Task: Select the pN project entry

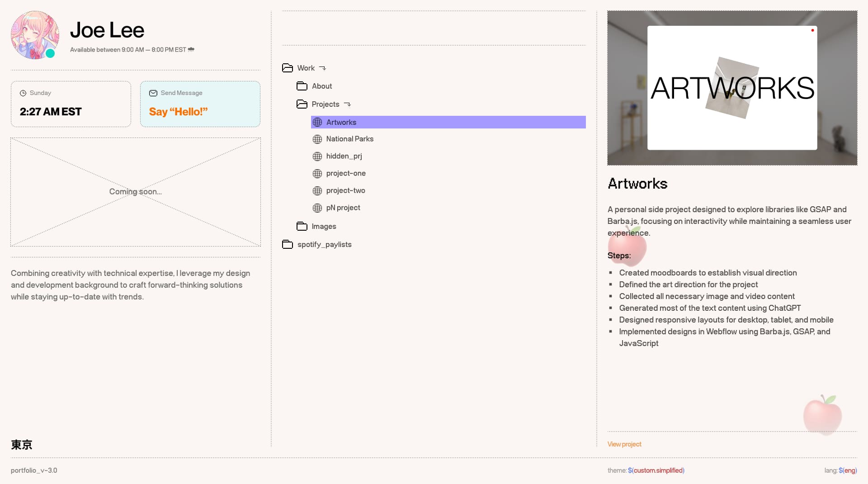Action: [343, 208]
